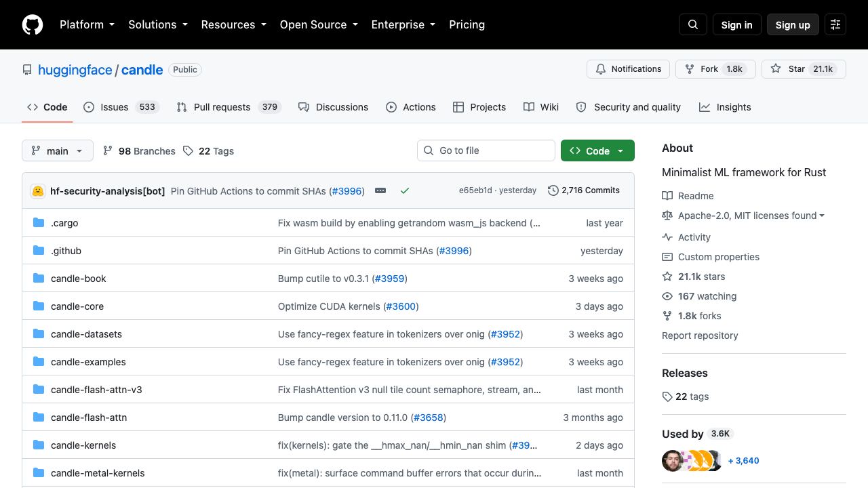Open the Projects tab
This screenshot has width=868, height=488.
coord(479,107)
